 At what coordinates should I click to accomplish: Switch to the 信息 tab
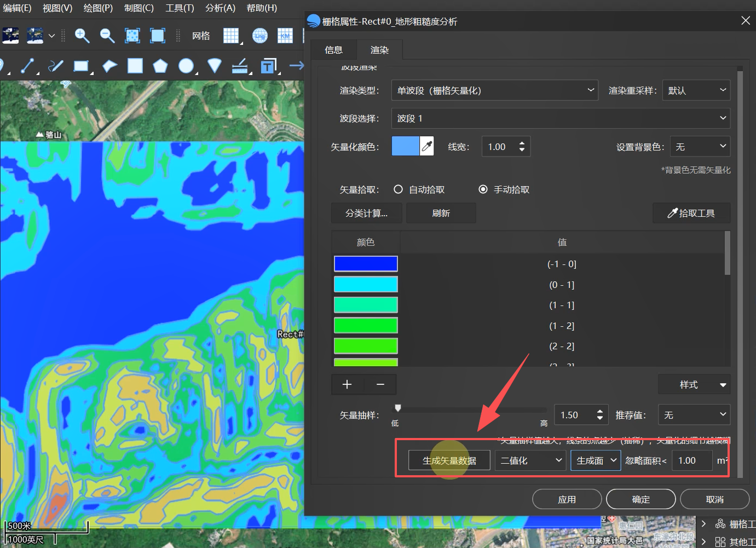coord(333,50)
